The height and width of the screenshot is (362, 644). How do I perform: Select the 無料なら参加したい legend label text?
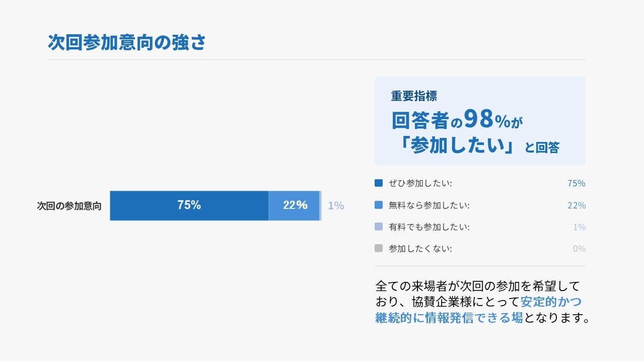[x=429, y=205]
